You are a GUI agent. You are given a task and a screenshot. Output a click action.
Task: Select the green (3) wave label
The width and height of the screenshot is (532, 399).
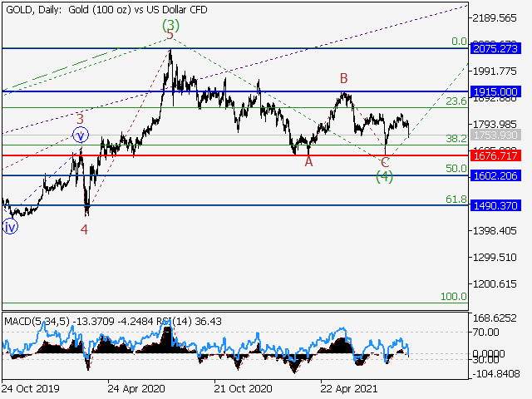(x=170, y=25)
